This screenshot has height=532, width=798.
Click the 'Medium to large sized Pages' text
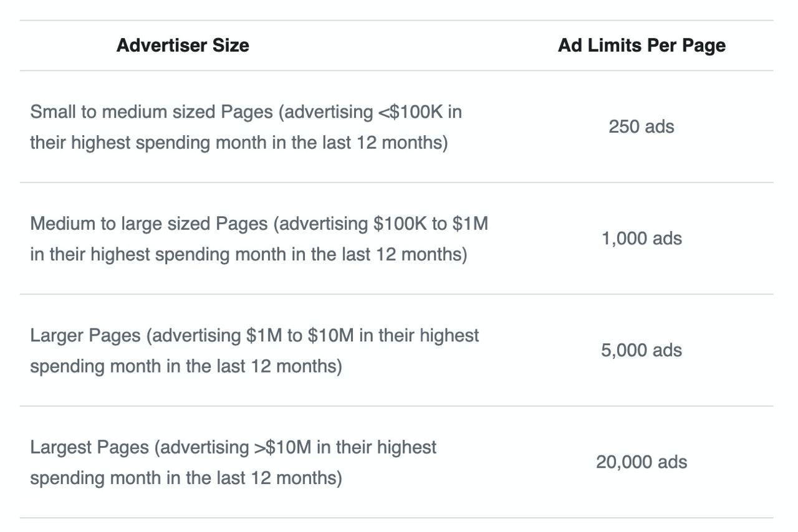pos(149,224)
